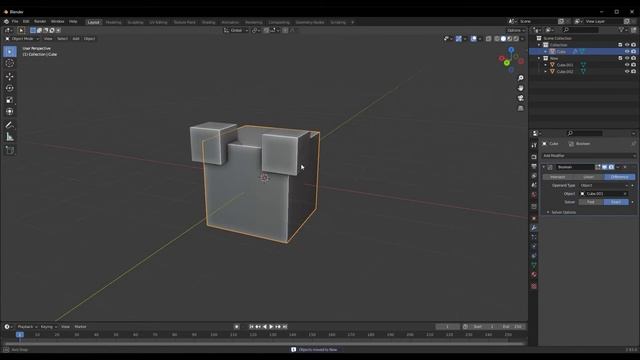The width and height of the screenshot is (640, 360).
Task: Select solid viewport shading mode
Action: click(503, 39)
